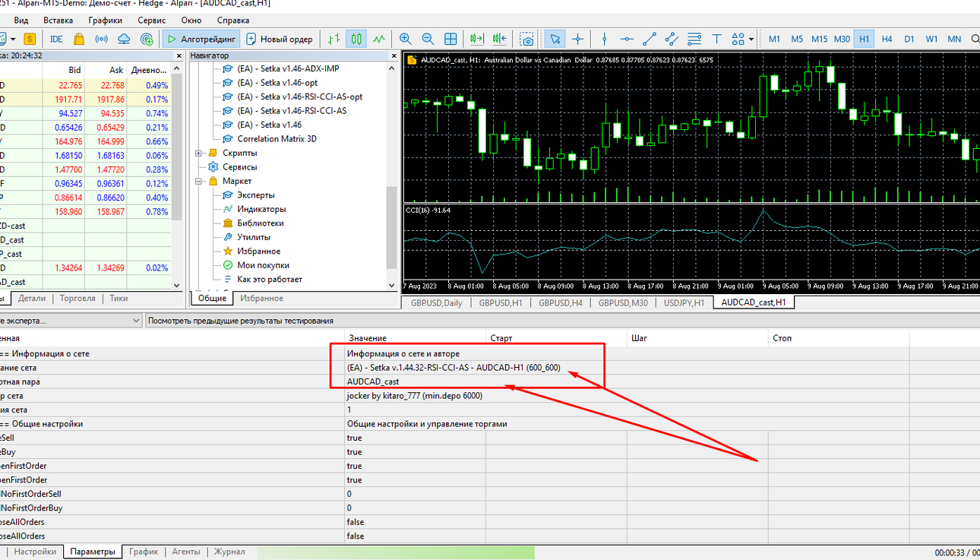Select the text tool icon

coord(716,39)
